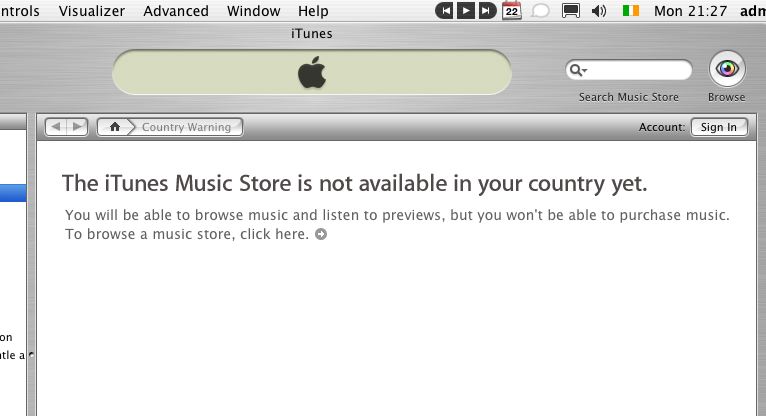
Task: Click the Browse eye icon
Action: [727, 69]
